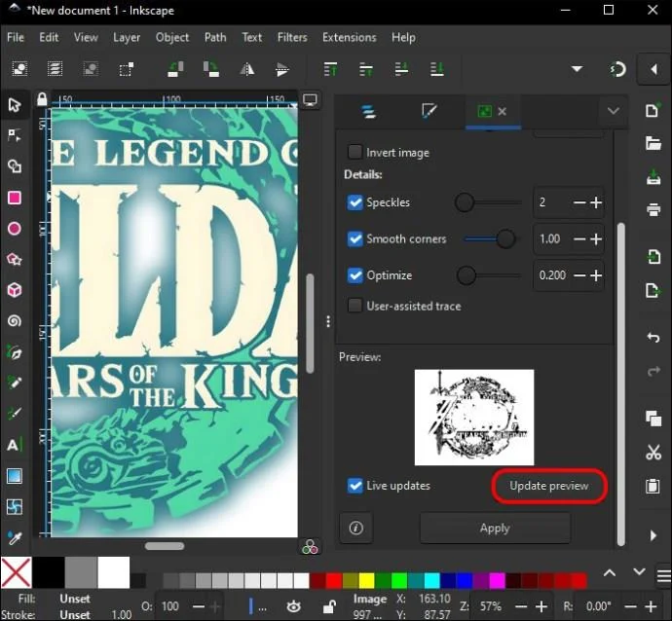Click the Update preview button
Viewport: 672px width, 621px height.
(549, 486)
